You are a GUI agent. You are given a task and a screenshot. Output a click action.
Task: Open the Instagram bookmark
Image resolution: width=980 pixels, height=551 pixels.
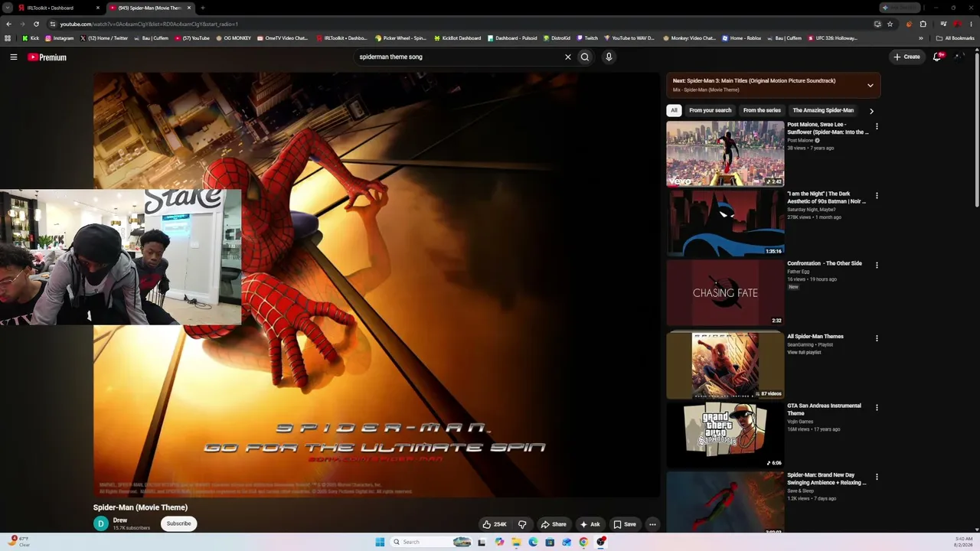pyautogui.click(x=60, y=38)
